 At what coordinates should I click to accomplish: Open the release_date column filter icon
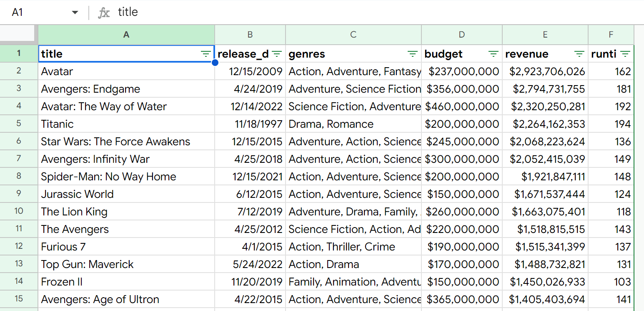pos(277,54)
